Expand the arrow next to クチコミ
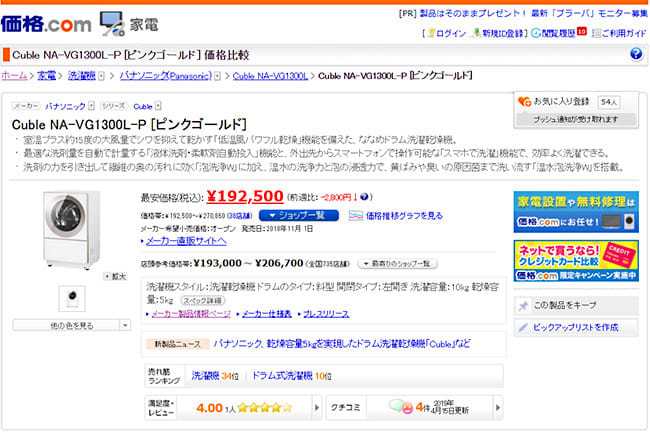Screen dimensions: 650x432 click(x=498, y=408)
